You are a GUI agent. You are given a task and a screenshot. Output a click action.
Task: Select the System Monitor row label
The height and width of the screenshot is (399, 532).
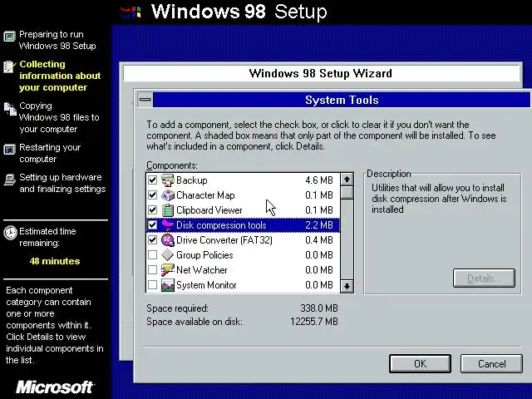tap(206, 284)
